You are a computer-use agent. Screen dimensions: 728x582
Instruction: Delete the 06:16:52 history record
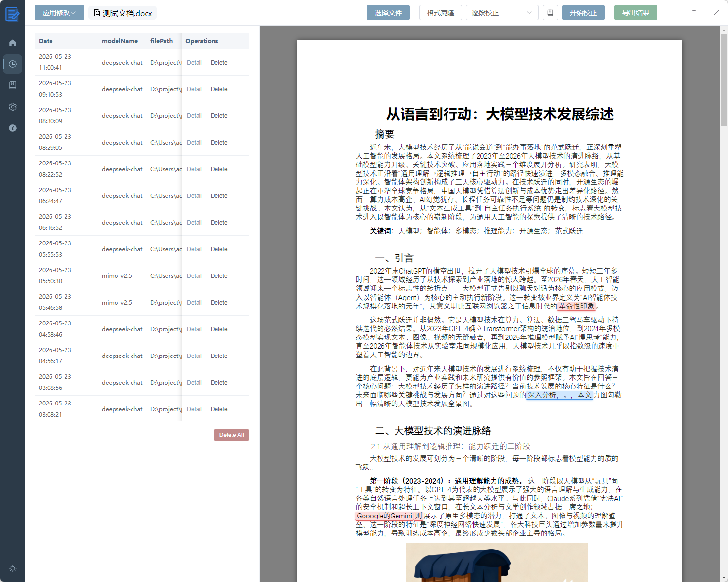point(219,223)
